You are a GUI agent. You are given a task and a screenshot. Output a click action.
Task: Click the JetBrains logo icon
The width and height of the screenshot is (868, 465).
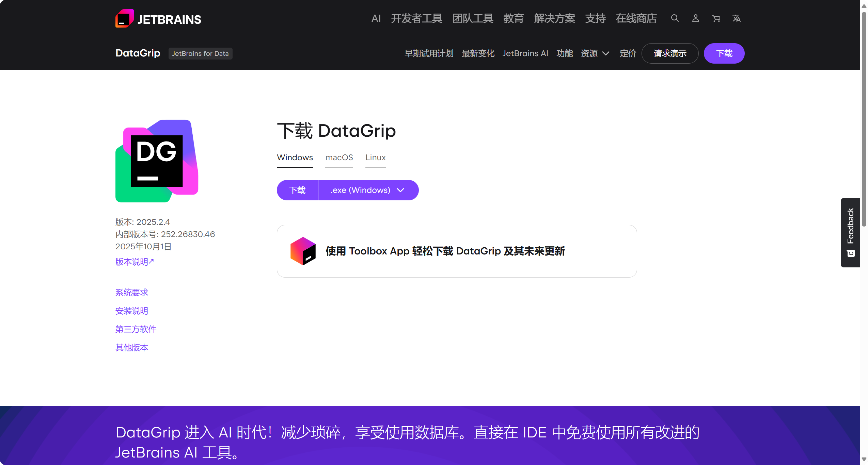point(124,19)
